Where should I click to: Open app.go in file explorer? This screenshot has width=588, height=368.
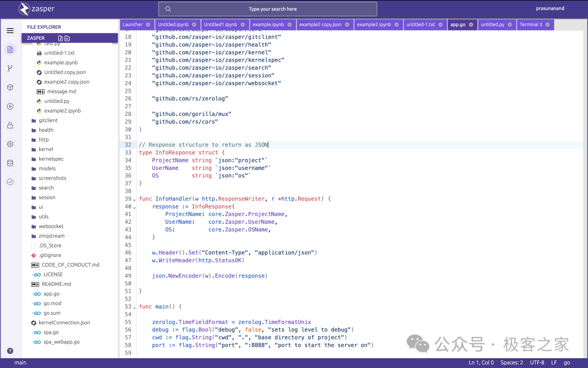tap(46, 294)
